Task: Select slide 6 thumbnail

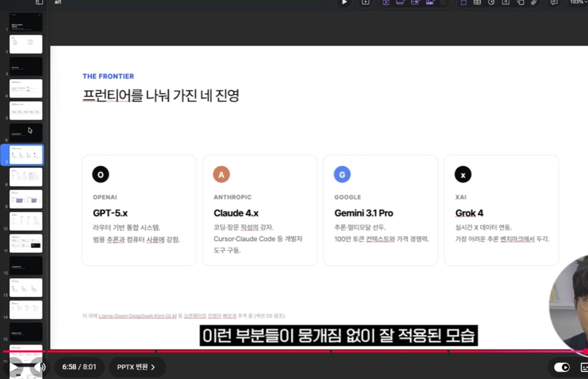Action: point(26,133)
